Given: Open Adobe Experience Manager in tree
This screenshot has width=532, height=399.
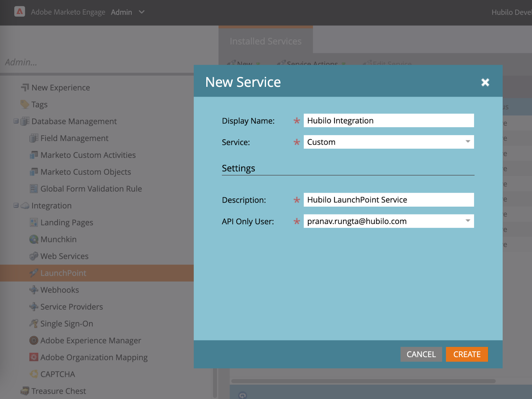Looking at the screenshot, I should 91,340.
